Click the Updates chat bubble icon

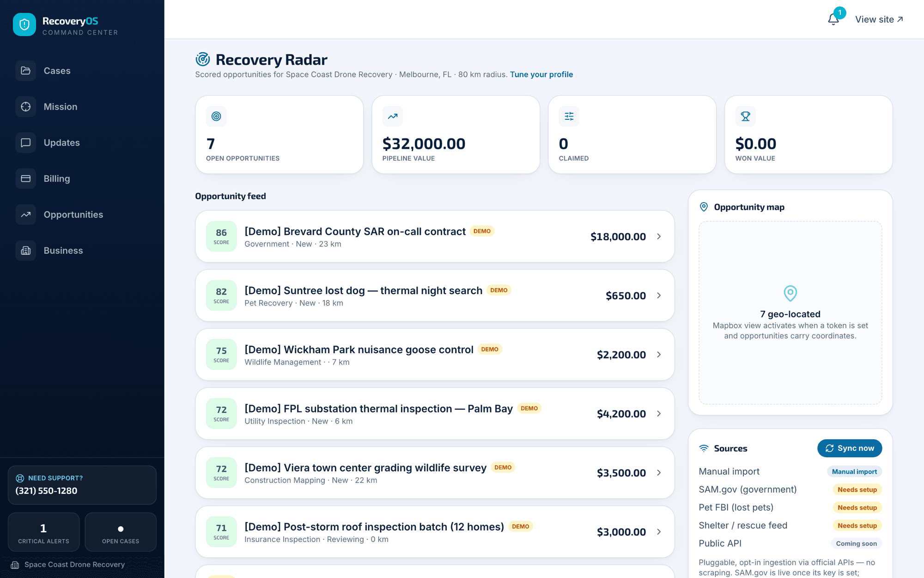(26, 142)
